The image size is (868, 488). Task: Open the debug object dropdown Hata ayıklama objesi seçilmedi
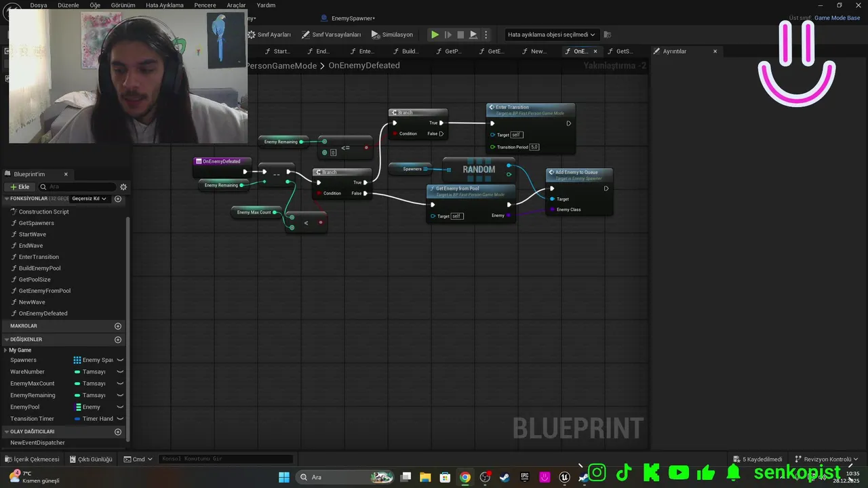click(x=551, y=35)
